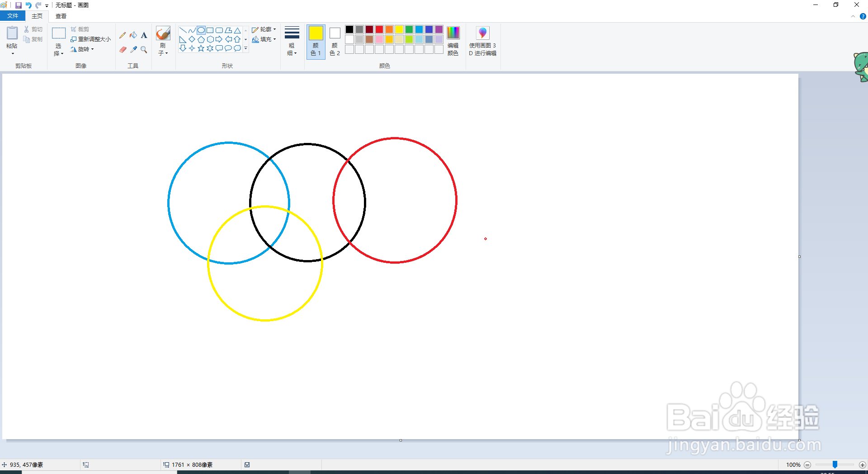868x474 pixels.
Task: Choose the Hexagon shape
Action: (x=210, y=39)
